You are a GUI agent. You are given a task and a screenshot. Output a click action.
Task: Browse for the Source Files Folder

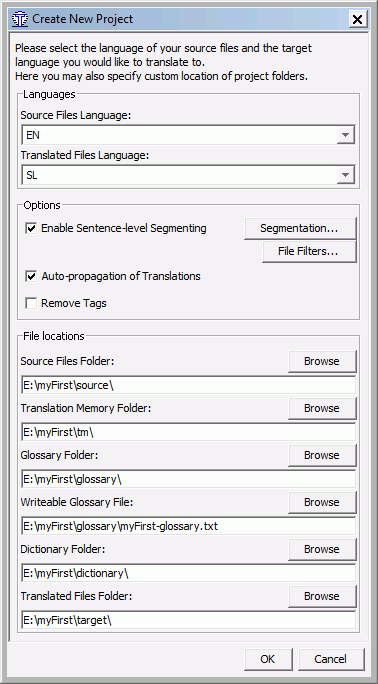322,361
